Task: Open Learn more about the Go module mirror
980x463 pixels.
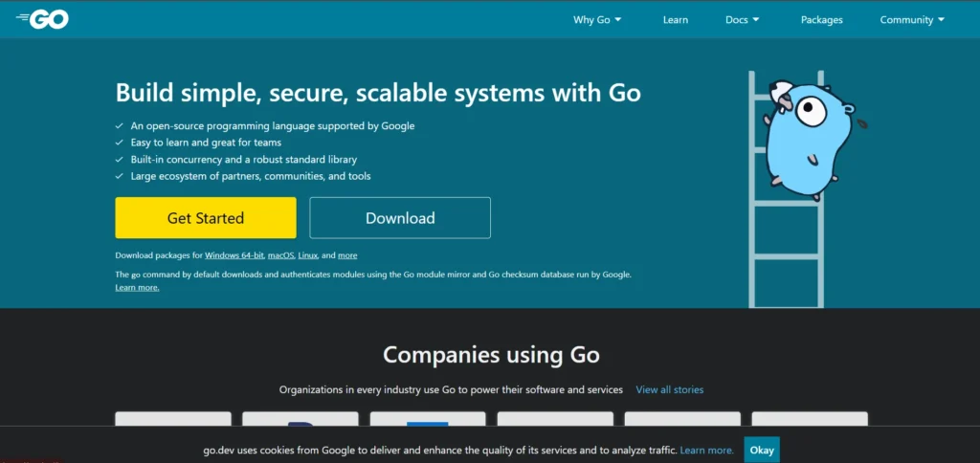Action: coord(137,287)
